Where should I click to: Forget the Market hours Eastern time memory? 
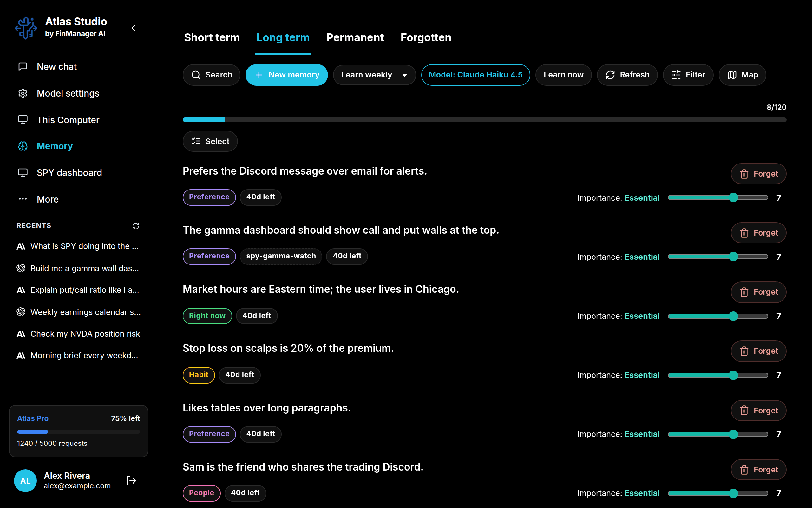758,292
